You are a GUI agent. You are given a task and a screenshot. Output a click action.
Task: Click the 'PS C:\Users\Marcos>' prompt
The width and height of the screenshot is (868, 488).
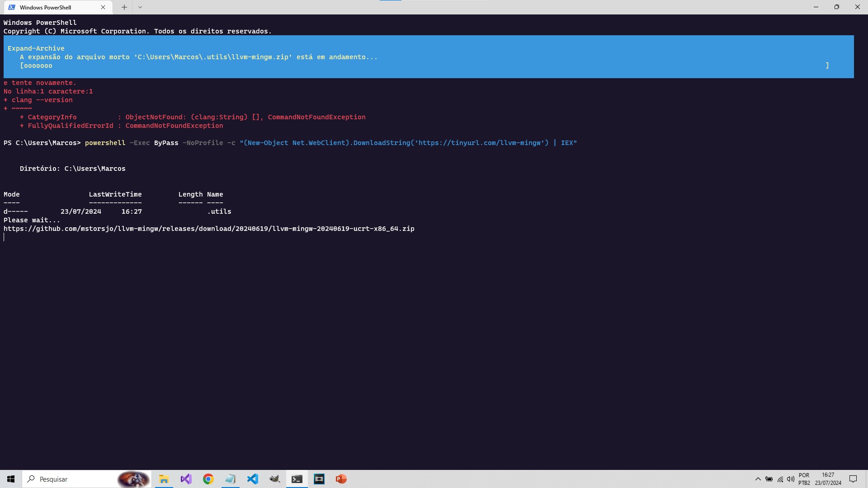click(42, 143)
